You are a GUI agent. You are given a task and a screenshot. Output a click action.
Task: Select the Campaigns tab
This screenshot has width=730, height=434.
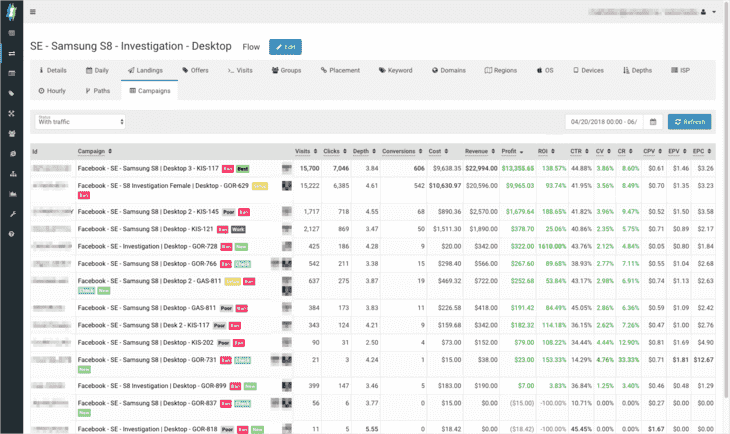(149, 91)
